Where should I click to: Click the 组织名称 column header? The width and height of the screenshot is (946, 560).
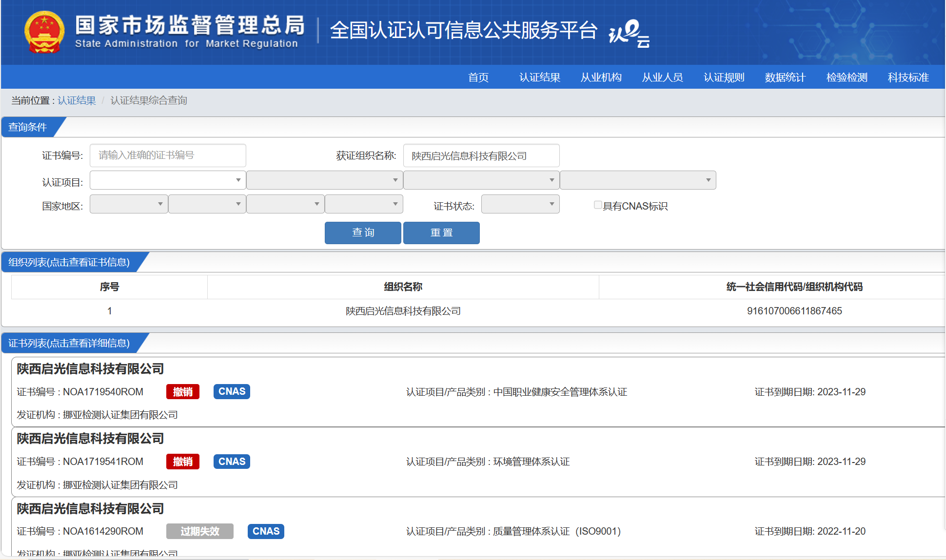tap(403, 287)
